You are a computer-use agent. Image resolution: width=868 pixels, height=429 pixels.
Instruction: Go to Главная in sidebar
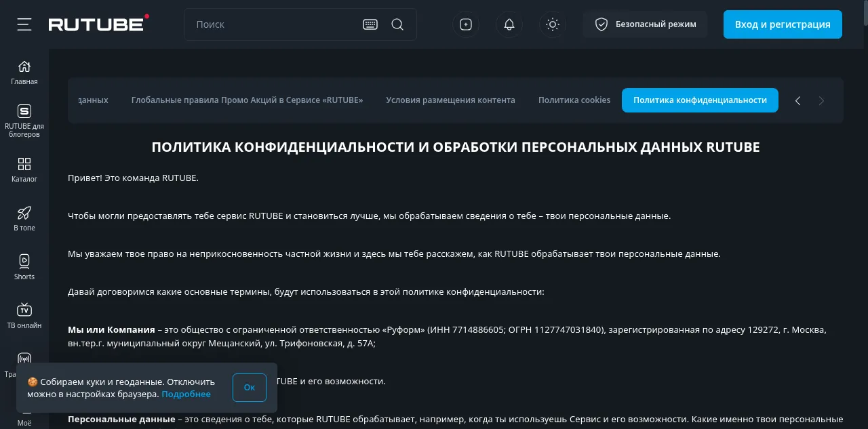[24, 73]
